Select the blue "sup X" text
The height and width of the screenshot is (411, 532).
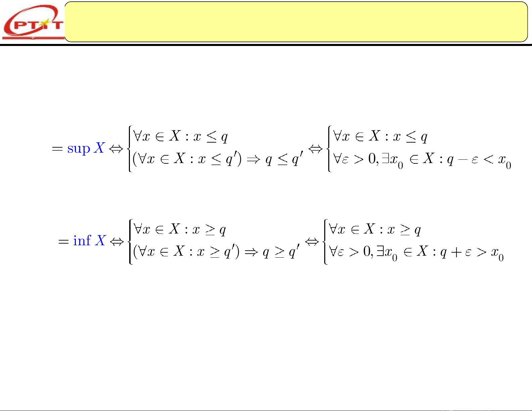pyautogui.click(x=86, y=148)
